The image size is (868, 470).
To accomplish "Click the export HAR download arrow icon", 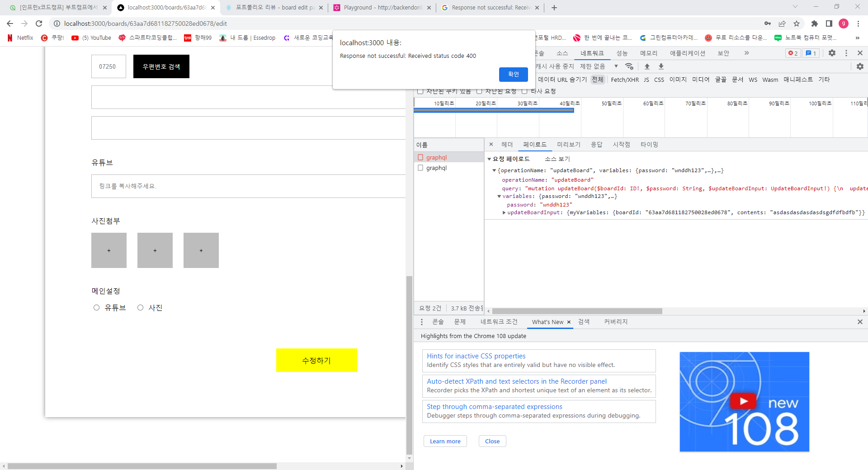I will click(x=661, y=66).
